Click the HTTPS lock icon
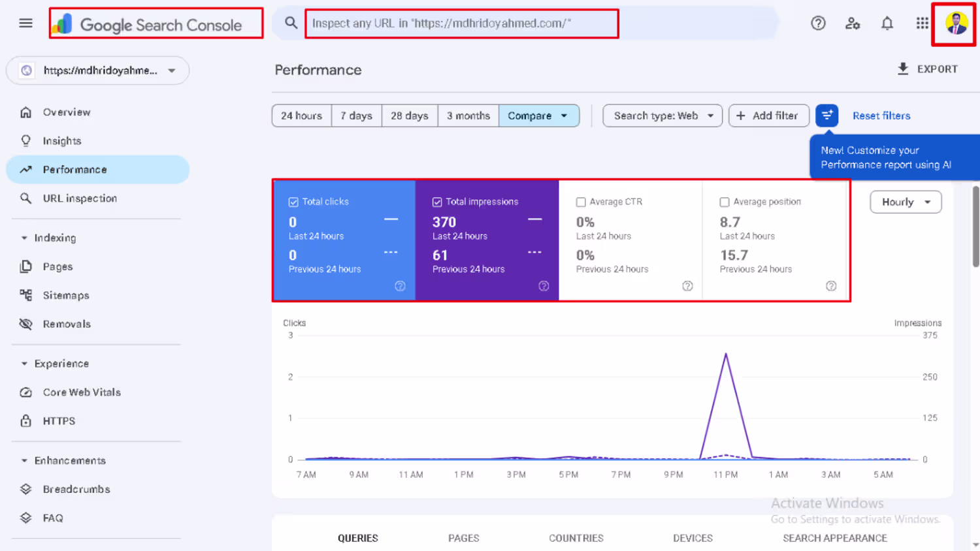Image resolution: width=980 pixels, height=551 pixels. click(26, 421)
